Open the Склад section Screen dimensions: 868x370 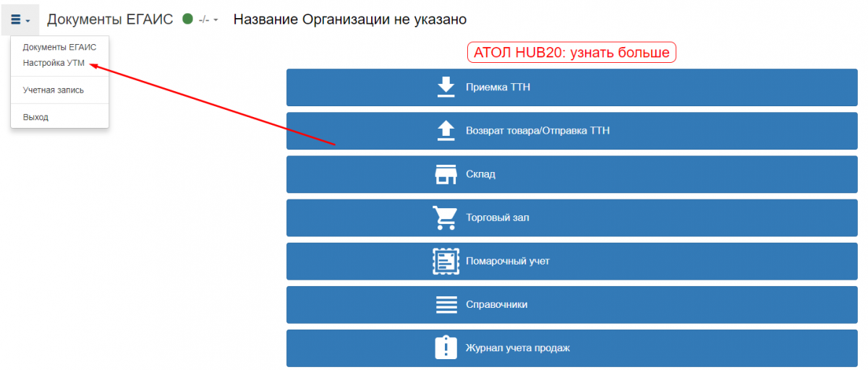[574, 174]
